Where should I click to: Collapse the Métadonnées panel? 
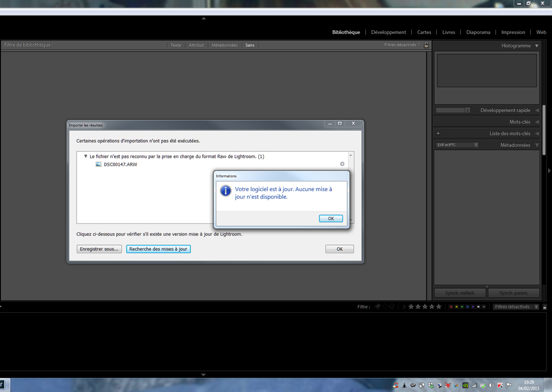[x=537, y=145]
